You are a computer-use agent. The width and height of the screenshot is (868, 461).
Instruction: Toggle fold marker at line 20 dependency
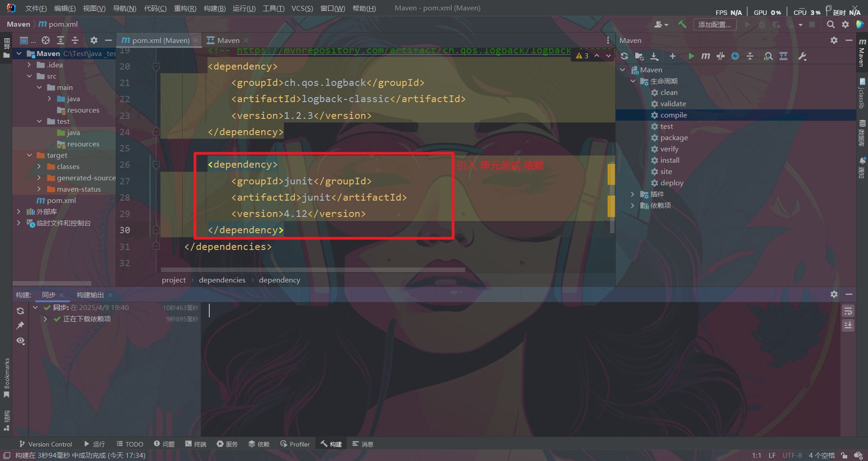coord(156,67)
